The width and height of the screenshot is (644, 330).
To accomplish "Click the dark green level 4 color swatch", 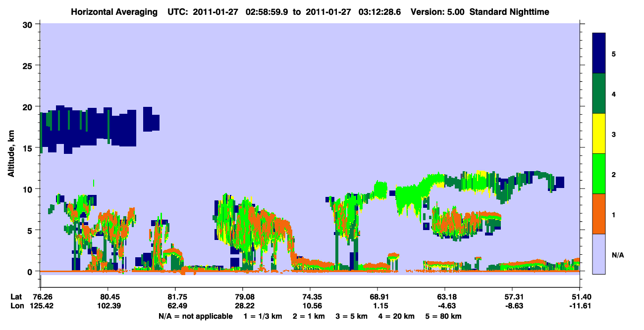I will click(599, 94).
